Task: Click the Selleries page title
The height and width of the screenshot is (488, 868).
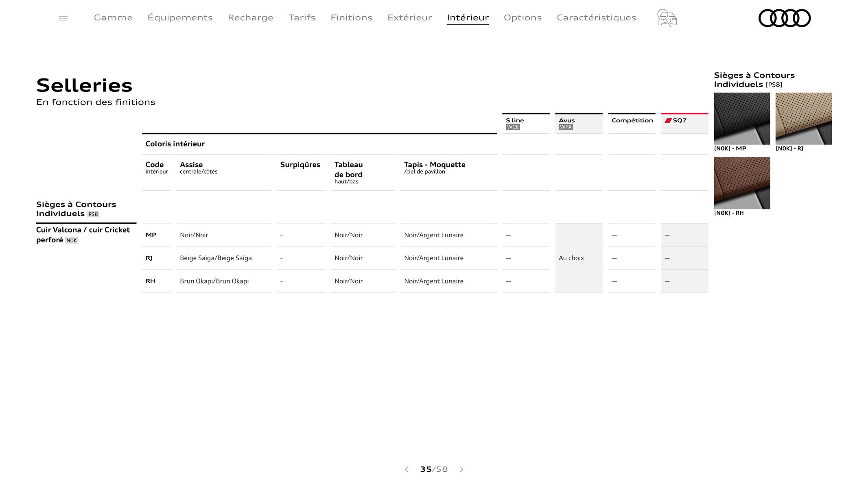Action: [84, 85]
